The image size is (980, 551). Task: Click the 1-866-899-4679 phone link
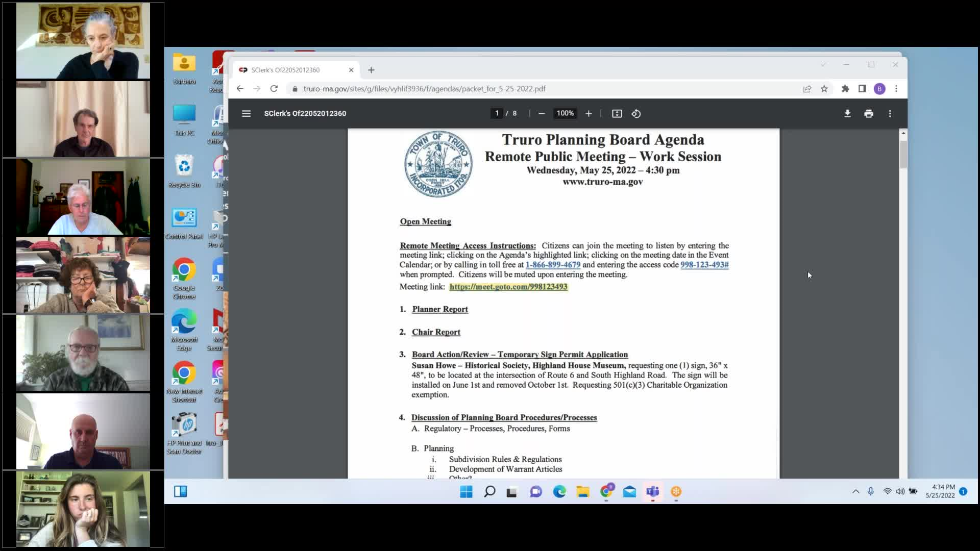553,265
